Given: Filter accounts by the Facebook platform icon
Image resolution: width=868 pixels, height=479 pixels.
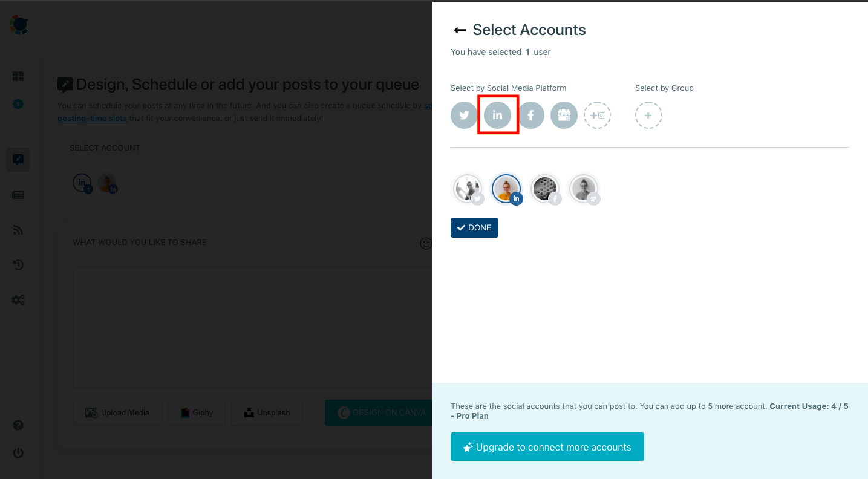Looking at the screenshot, I should [x=531, y=115].
